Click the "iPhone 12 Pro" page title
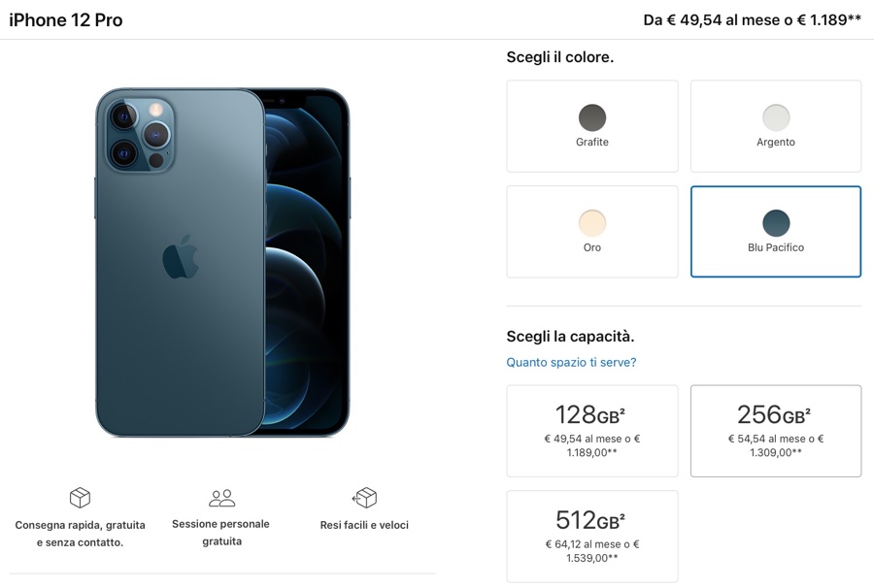 [x=65, y=18]
